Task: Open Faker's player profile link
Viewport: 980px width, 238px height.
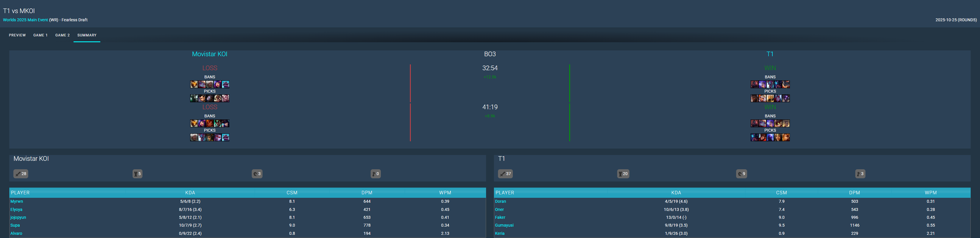Action: pos(500,217)
